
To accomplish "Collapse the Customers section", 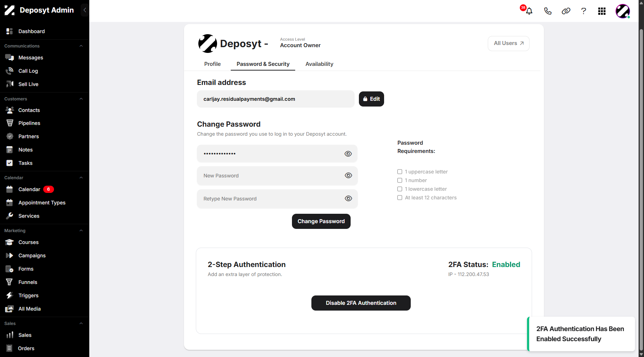I will (81, 99).
